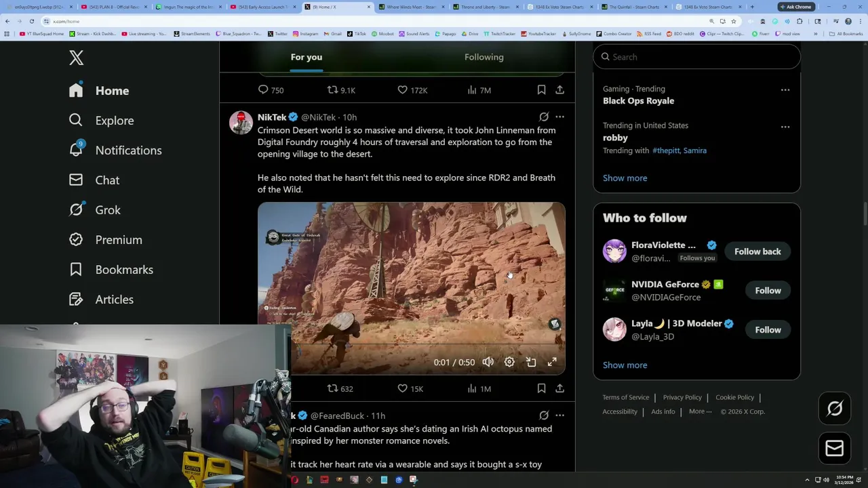This screenshot has height=488, width=868.
Task: Follow NVIDIA GeForce
Action: click(x=768, y=291)
